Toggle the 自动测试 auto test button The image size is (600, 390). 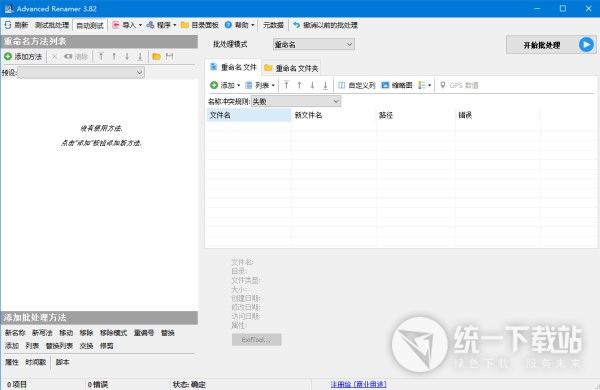[x=90, y=25]
